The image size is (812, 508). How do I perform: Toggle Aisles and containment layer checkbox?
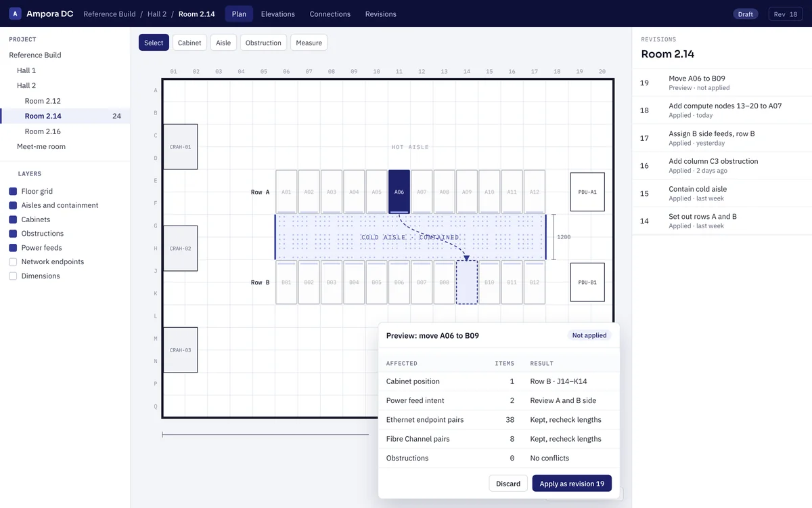[13, 205]
